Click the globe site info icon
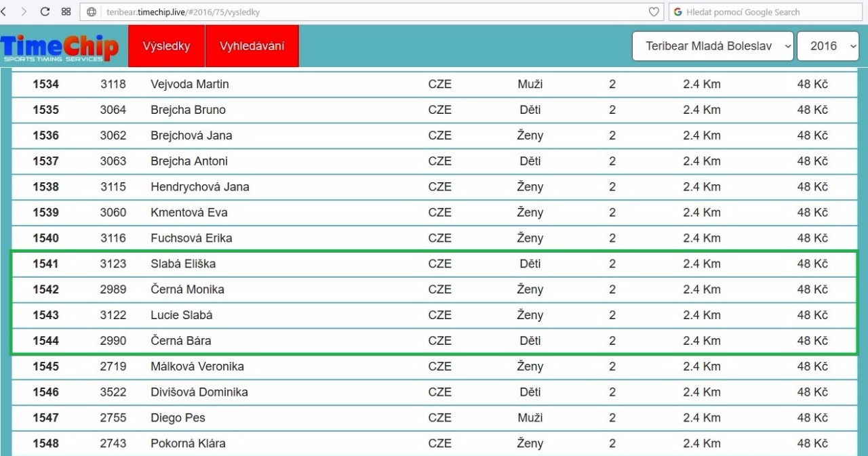The width and height of the screenshot is (868, 456). tap(92, 12)
